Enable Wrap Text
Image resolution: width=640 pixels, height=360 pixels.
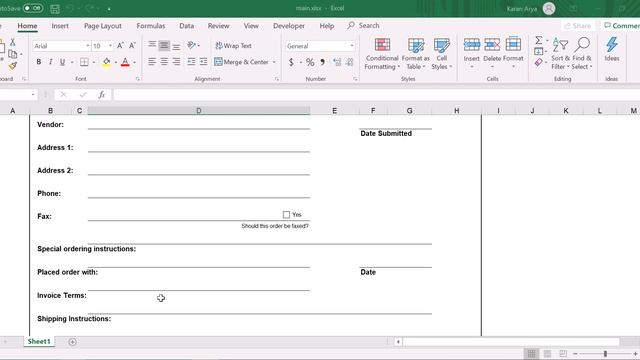233,46
